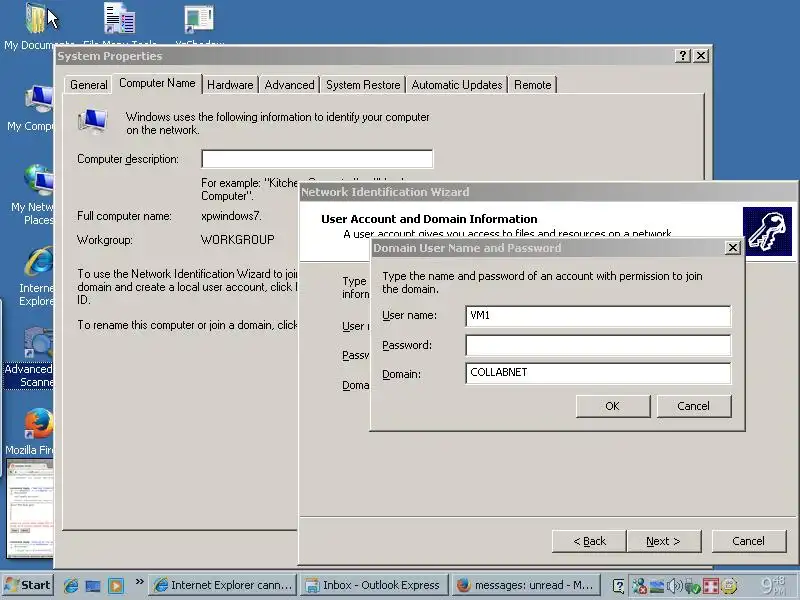
Task: Click the taskbar clock
Action: pos(771,586)
